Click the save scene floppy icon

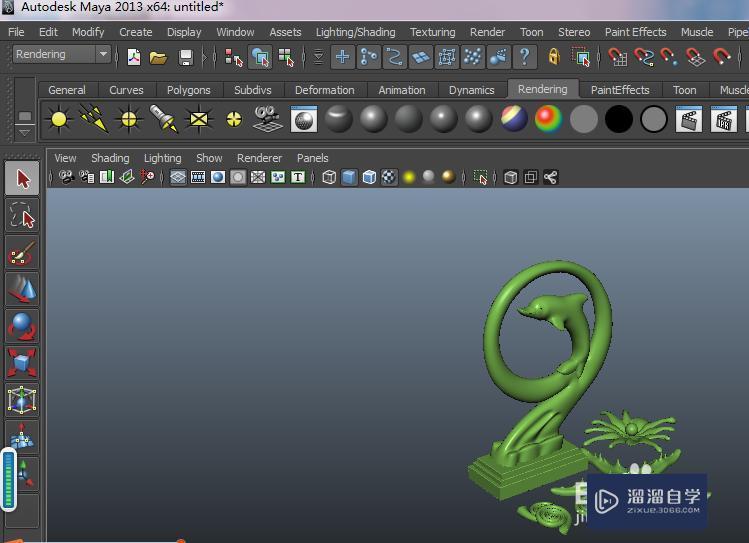pyautogui.click(x=186, y=57)
